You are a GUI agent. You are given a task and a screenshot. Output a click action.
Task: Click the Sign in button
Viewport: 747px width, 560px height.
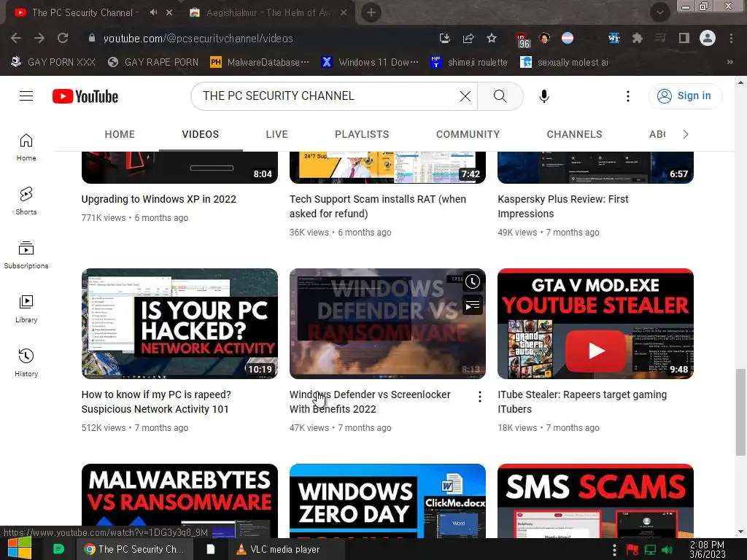(685, 96)
